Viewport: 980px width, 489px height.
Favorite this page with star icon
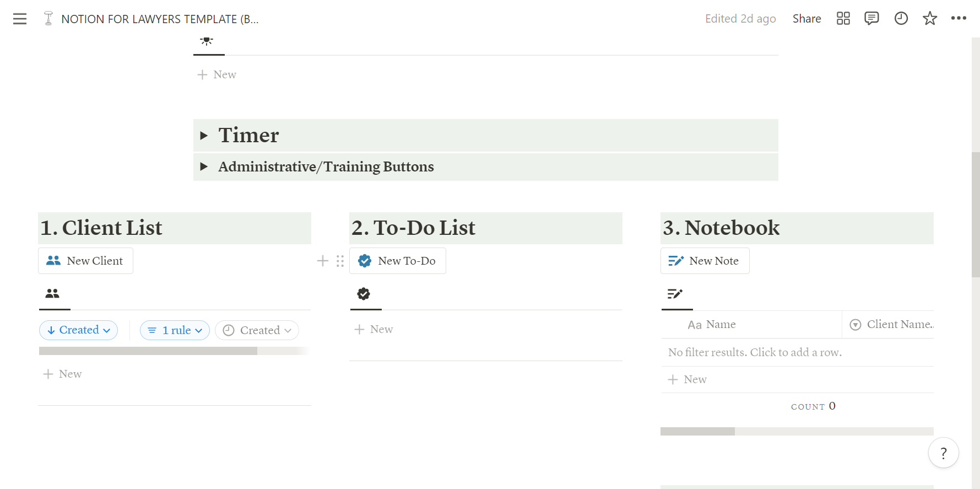tap(930, 19)
